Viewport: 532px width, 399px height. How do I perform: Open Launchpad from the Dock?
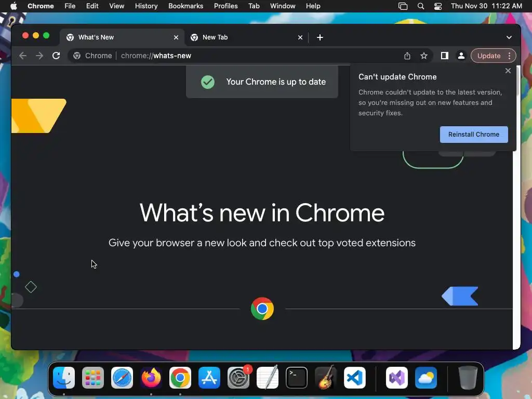(x=93, y=377)
